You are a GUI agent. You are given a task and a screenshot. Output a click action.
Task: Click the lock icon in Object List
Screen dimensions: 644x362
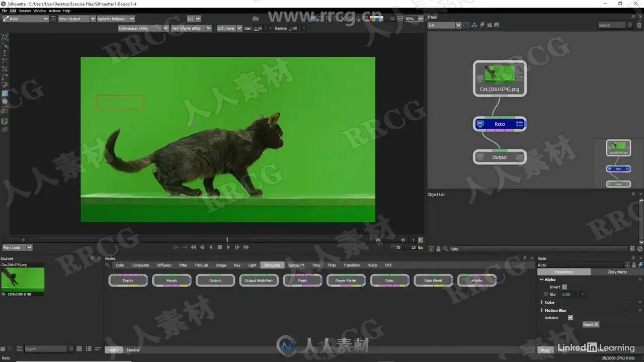[x=438, y=249]
